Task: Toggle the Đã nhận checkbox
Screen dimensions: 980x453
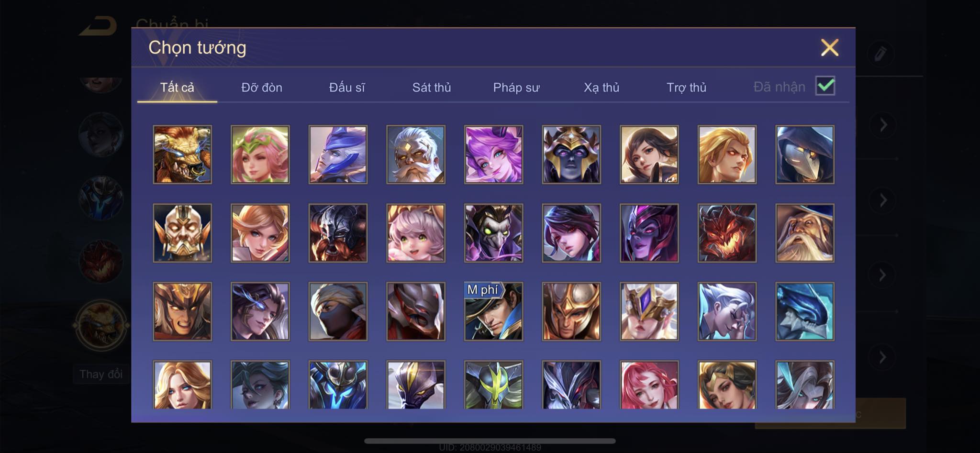Action: point(825,86)
